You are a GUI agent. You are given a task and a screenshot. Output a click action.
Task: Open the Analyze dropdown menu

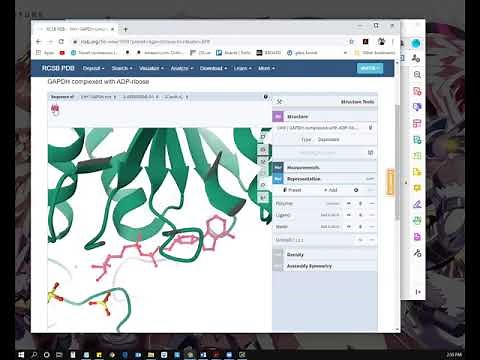(182, 68)
